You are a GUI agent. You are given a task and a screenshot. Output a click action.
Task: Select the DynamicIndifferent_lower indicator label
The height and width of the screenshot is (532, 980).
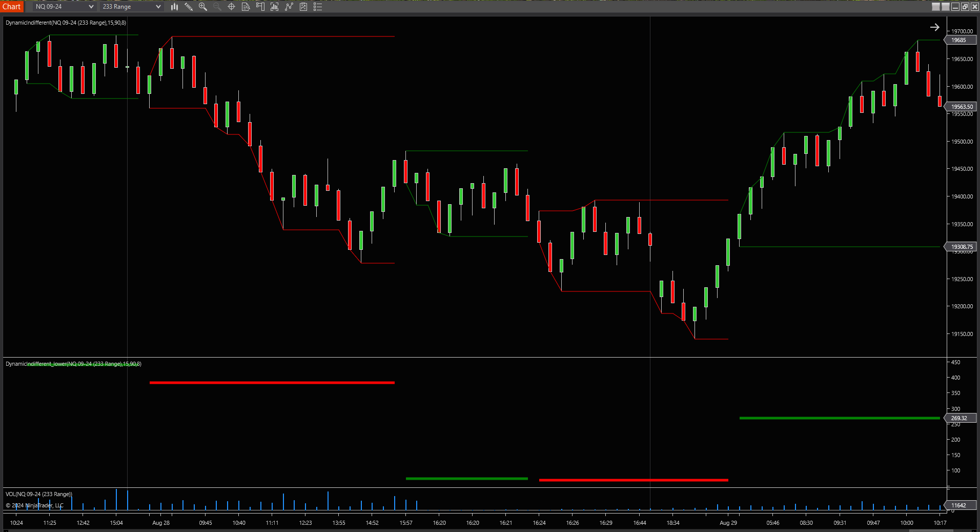[73, 364]
